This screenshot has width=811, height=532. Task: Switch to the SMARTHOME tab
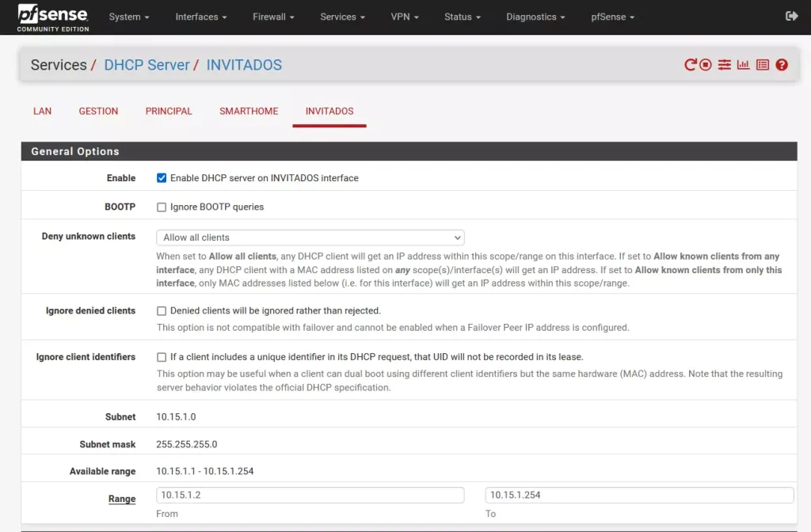click(249, 111)
